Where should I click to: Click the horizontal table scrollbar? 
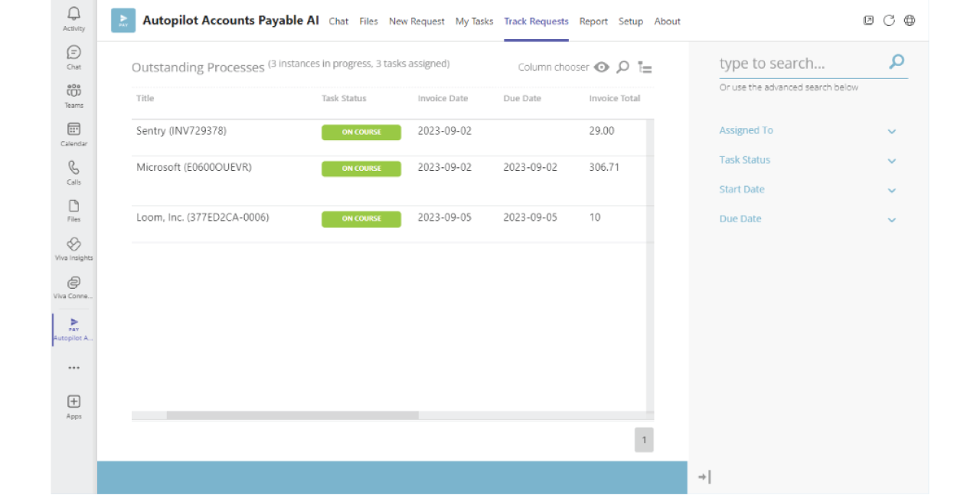(292, 415)
